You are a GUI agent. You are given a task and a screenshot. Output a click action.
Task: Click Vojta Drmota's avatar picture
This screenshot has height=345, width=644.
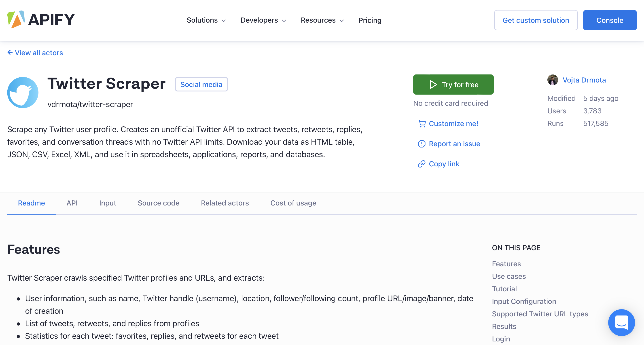(x=553, y=80)
